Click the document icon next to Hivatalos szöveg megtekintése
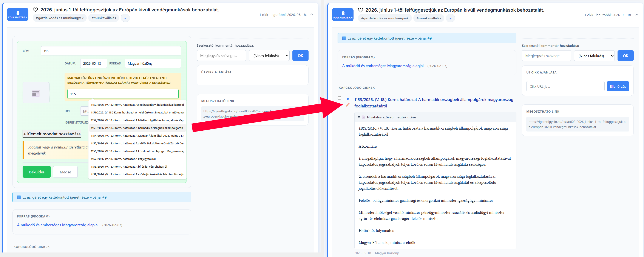 point(364,117)
